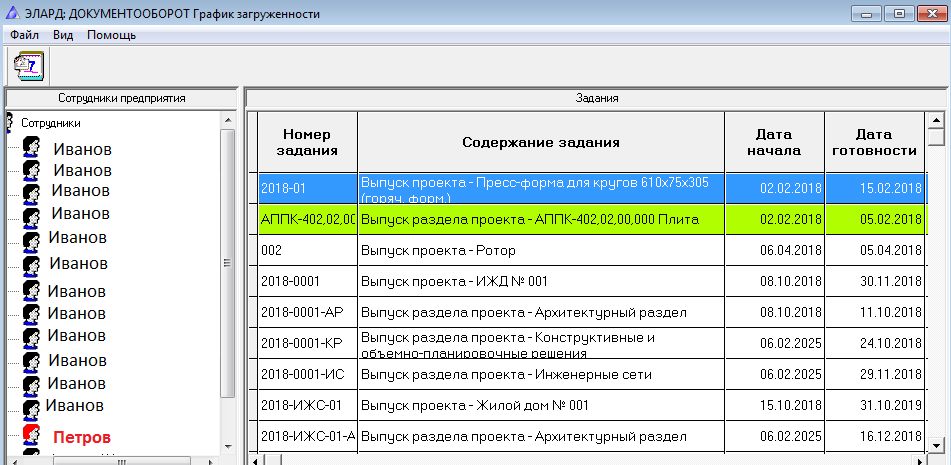Click the red-haired Петров employee icon
Image resolution: width=951 pixels, height=465 pixels.
[32, 436]
